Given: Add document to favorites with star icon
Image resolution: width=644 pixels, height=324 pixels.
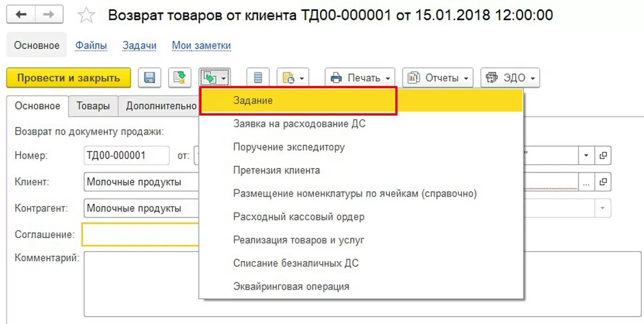Looking at the screenshot, I should [x=86, y=15].
